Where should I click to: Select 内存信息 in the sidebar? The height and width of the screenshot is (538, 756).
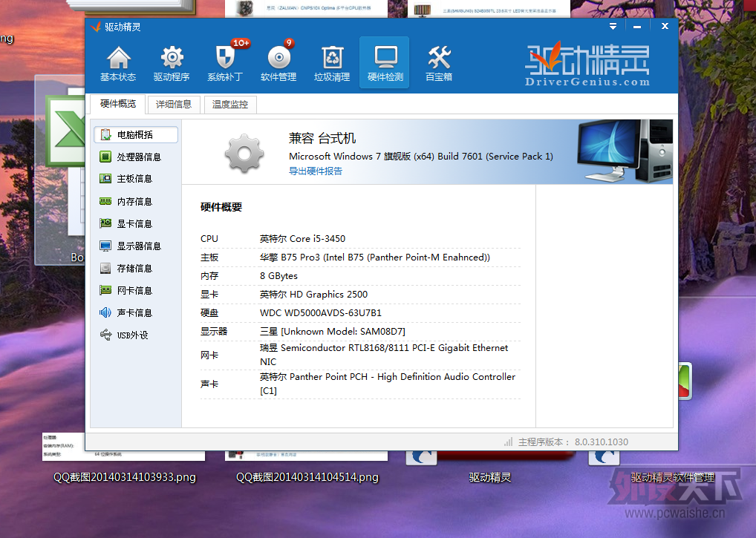[135, 201]
